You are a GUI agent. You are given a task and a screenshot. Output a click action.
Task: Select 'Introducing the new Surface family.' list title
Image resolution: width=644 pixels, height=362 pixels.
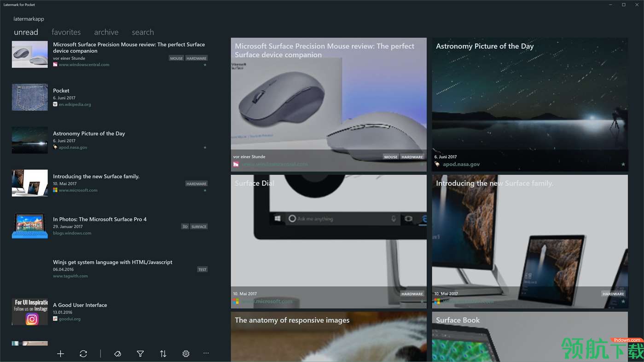(96, 176)
